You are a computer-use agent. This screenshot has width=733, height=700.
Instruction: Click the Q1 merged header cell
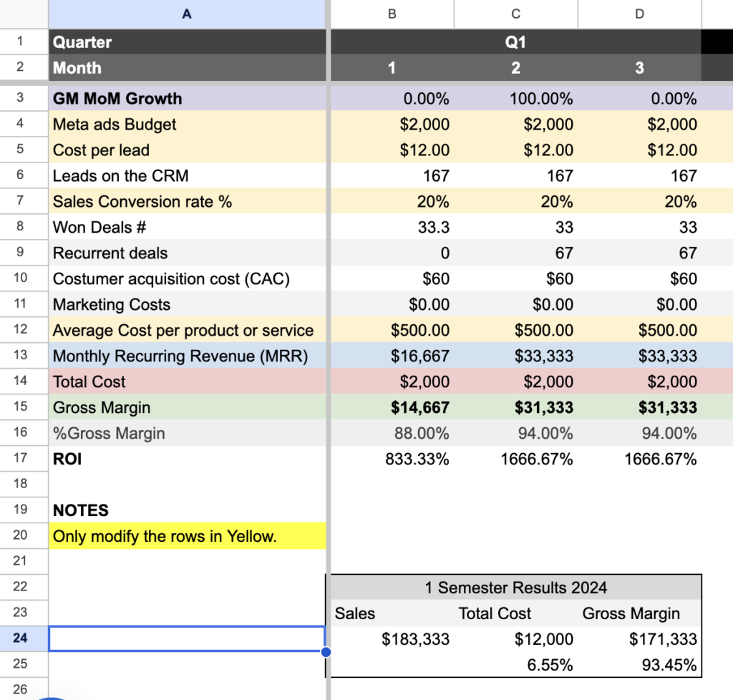tap(515, 42)
